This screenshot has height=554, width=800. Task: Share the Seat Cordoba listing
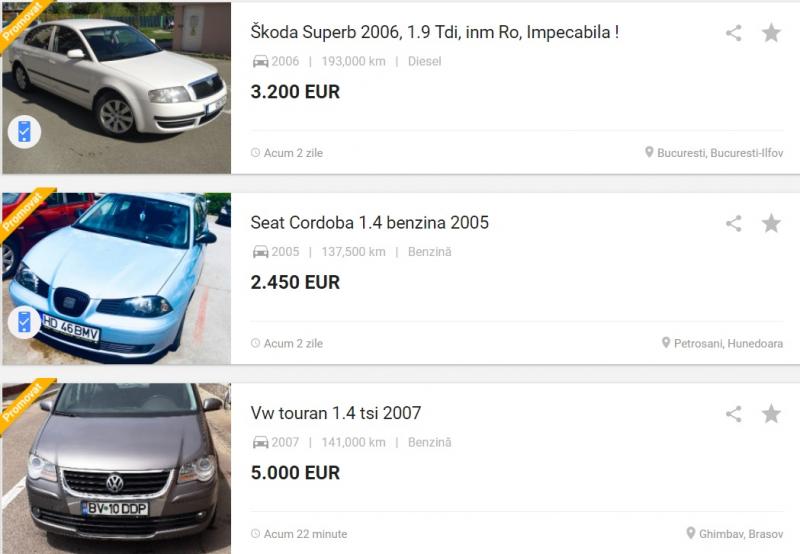pyautogui.click(x=734, y=223)
